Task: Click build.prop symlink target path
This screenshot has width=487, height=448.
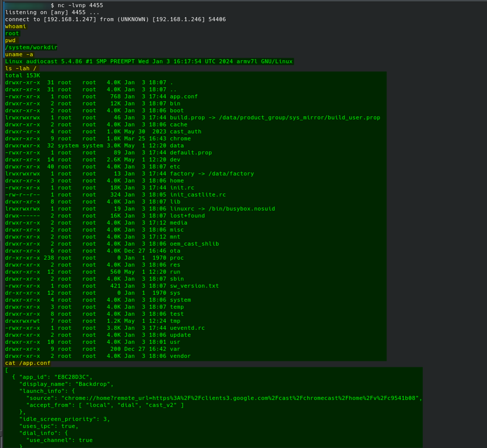Action: tap(299, 118)
